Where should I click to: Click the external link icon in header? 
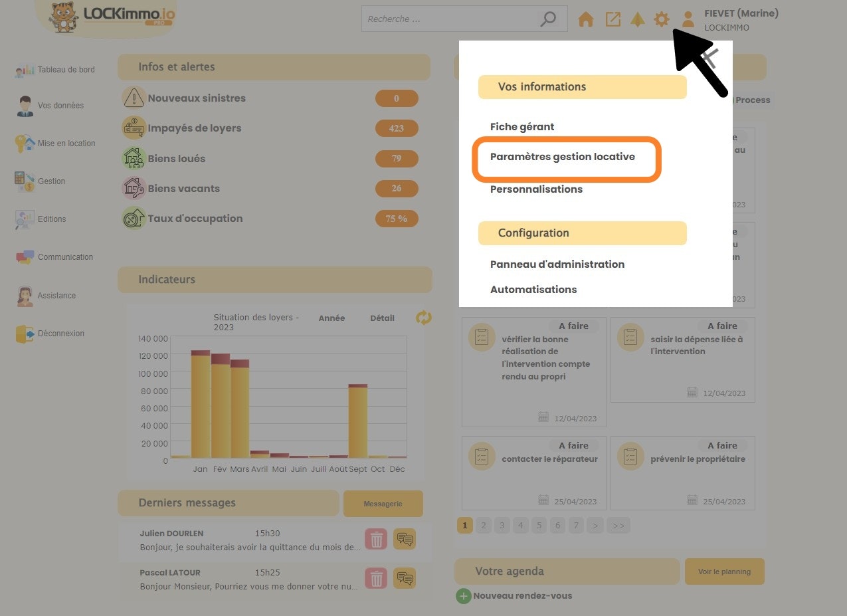[612, 19]
